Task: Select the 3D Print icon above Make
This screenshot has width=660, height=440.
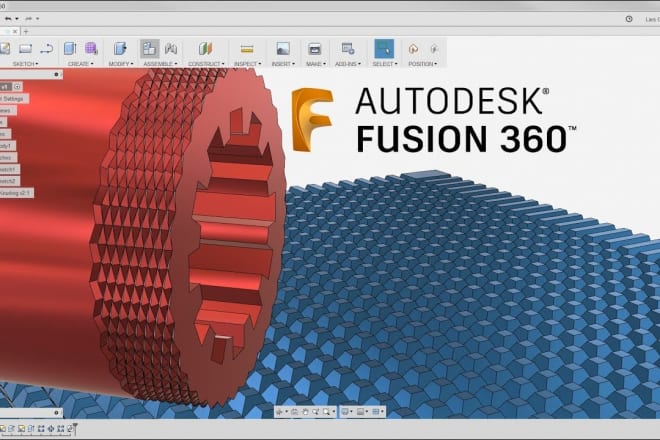Action: (314, 49)
